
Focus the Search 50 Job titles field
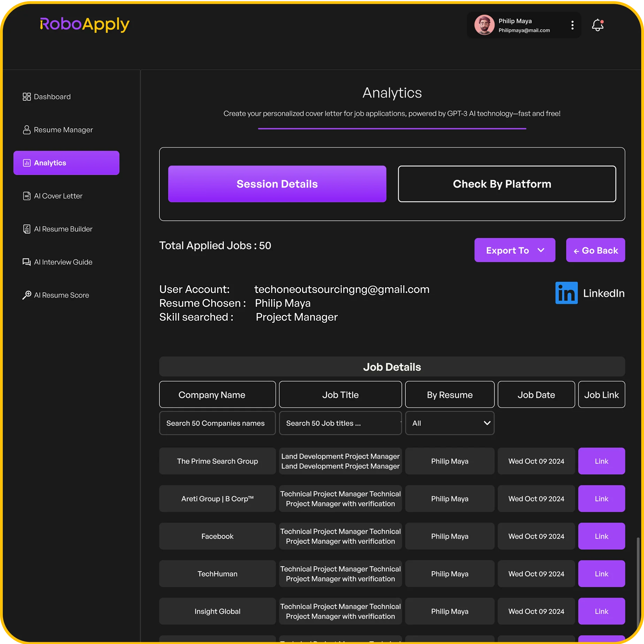click(x=340, y=423)
